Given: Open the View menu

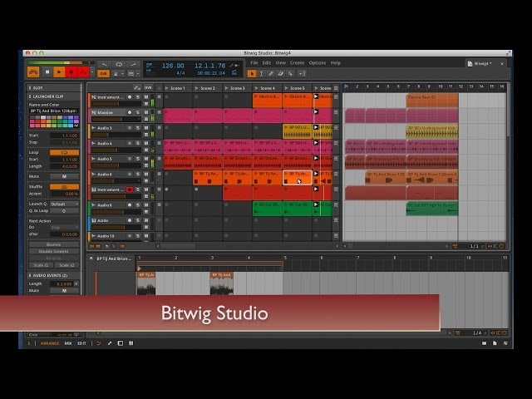Looking at the screenshot, I should pos(280,63).
